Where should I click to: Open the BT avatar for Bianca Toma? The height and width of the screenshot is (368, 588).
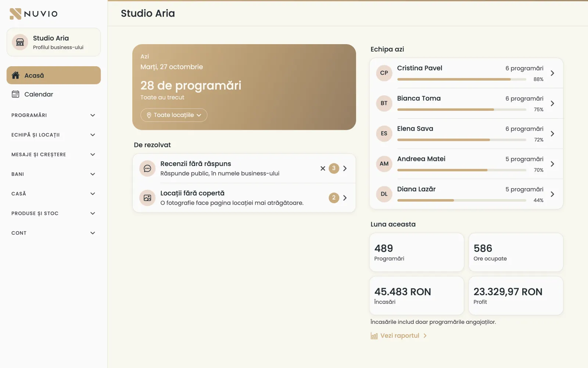384,103
